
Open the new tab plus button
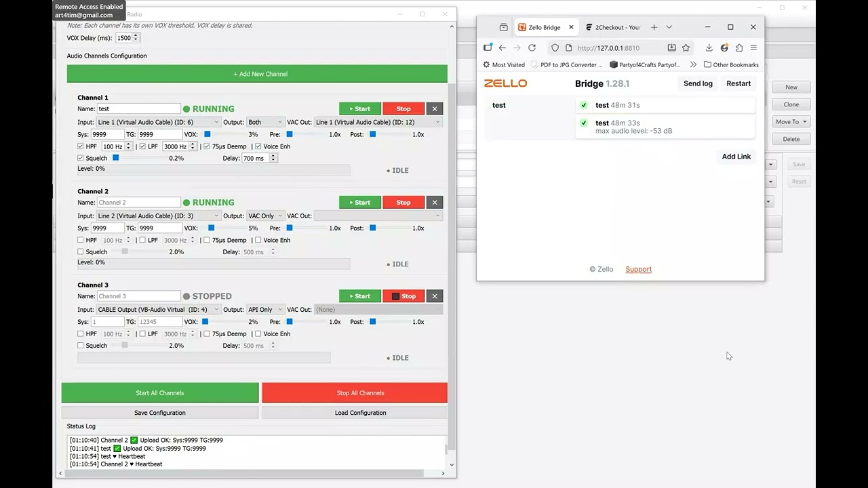[x=654, y=27]
